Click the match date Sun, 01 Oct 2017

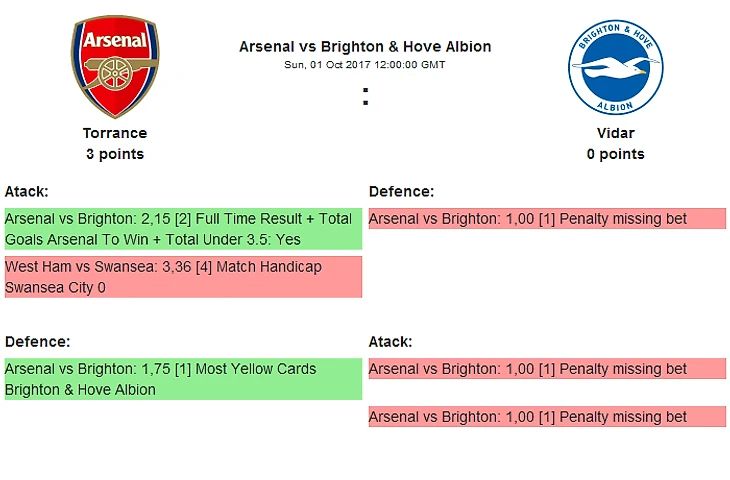click(365, 65)
